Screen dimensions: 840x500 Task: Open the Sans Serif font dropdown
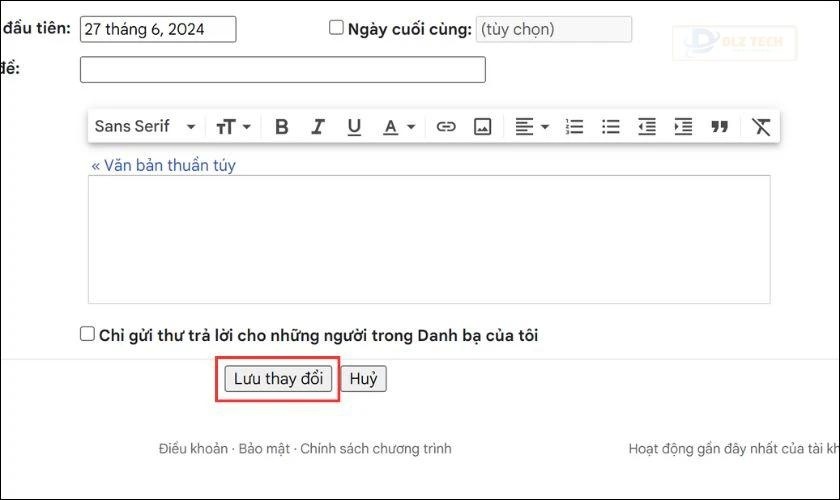click(145, 127)
